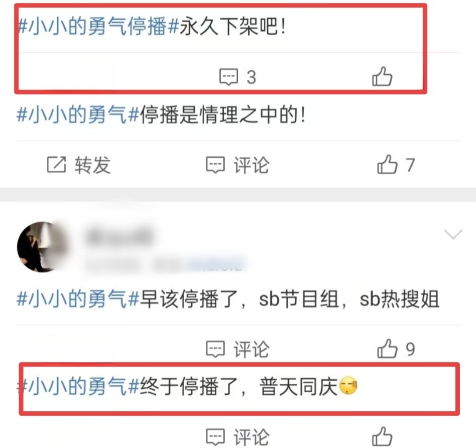
Task: Like the post showing 9 likes
Action: [x=387, y=349]
